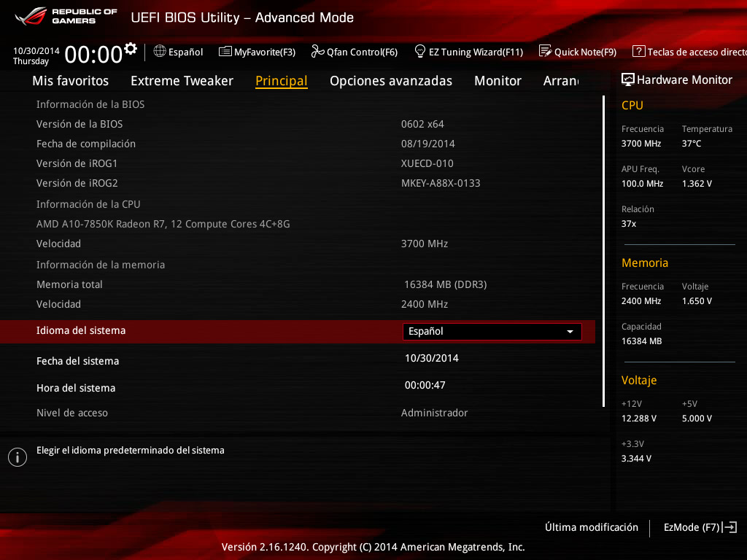Image resolution: width=747 pixels, height=560 pixels.
Task: Click the gear icon next to the clock
Action: (x=131, y=49)
